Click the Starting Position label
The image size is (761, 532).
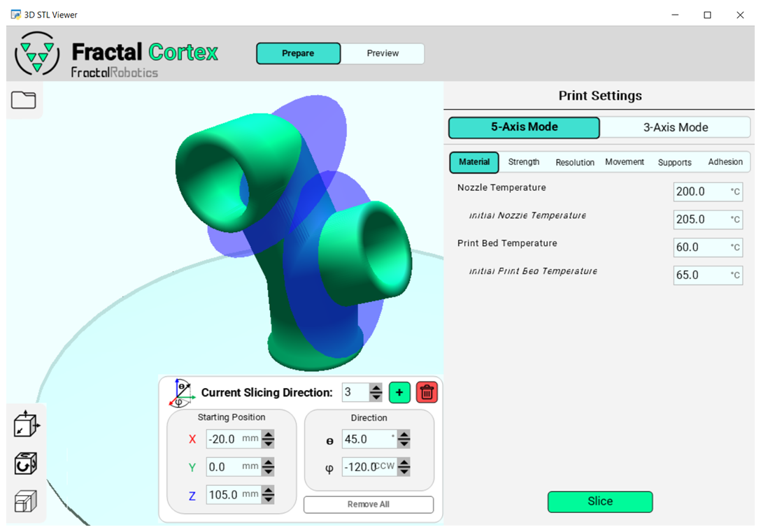click(x=232, y=417)
